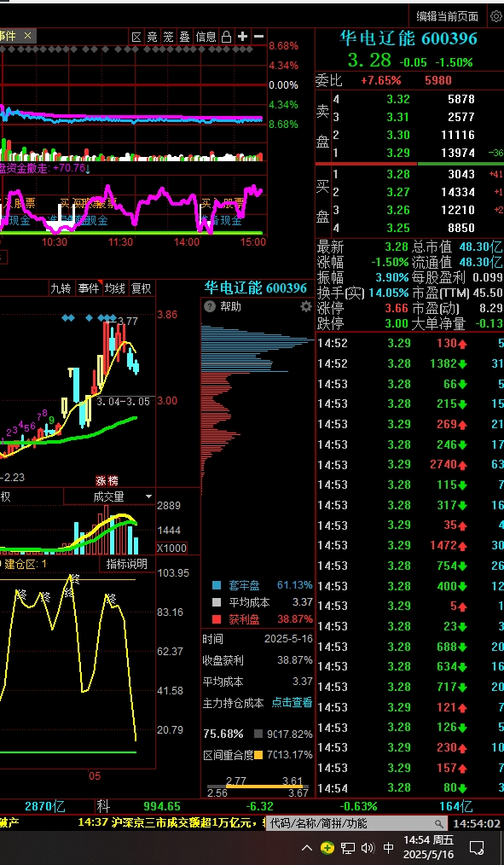This screenshot has width=504, height=865.
Task: Select the red 获利盘 color swatch
Action: pos(217,619)
